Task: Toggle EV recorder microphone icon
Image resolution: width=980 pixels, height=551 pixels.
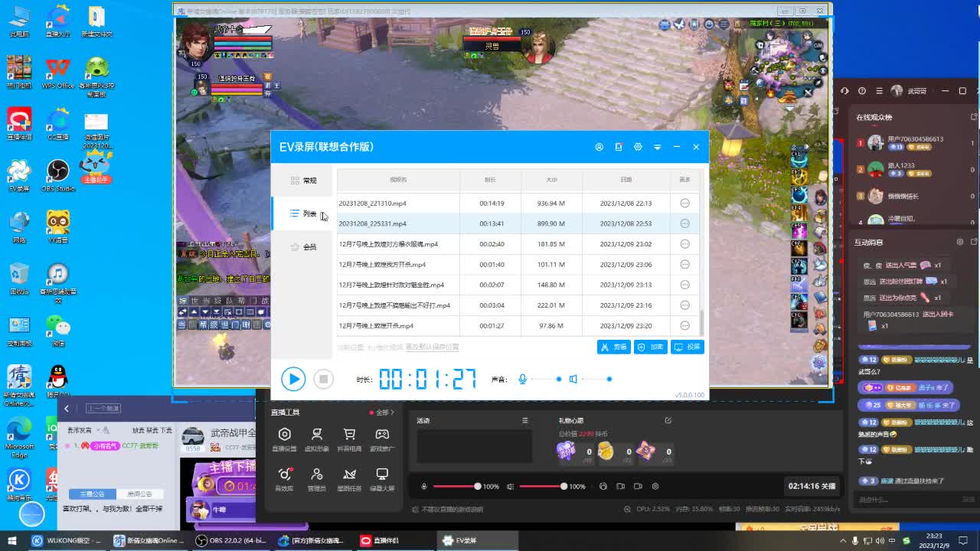Action: pos(523,379)
